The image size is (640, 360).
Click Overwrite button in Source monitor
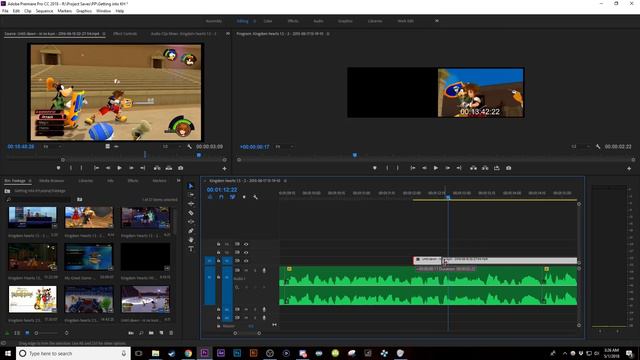coord(169,168)
